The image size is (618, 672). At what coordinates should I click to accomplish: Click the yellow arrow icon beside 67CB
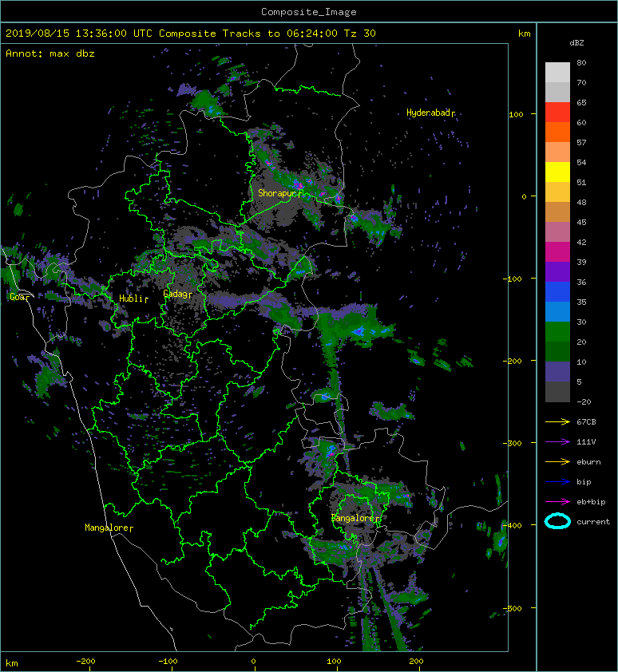point(557,421)
